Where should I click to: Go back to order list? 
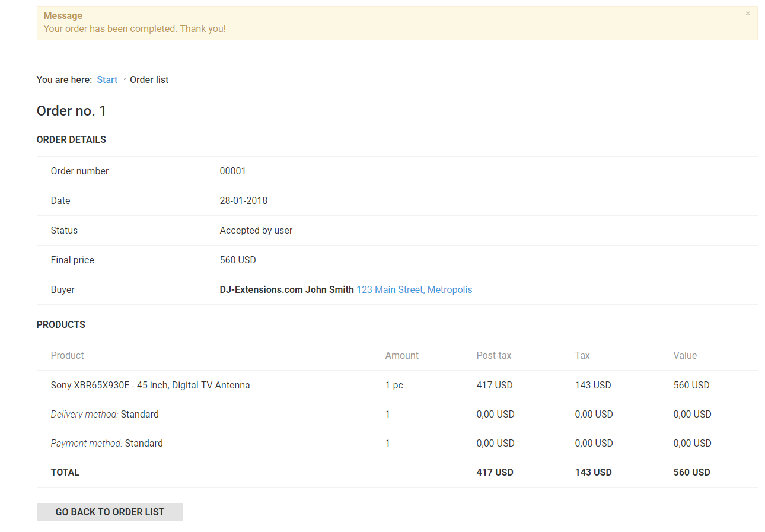click(x=110, y=512)
